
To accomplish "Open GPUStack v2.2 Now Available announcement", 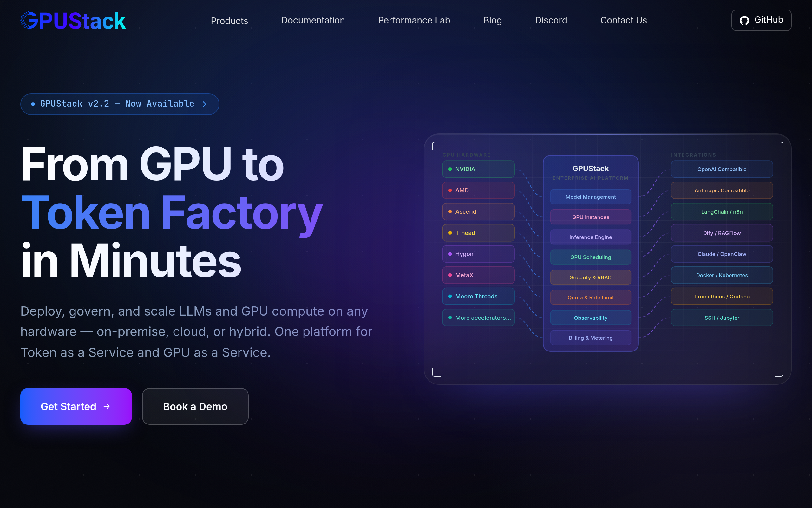I will tap(120, 104).
